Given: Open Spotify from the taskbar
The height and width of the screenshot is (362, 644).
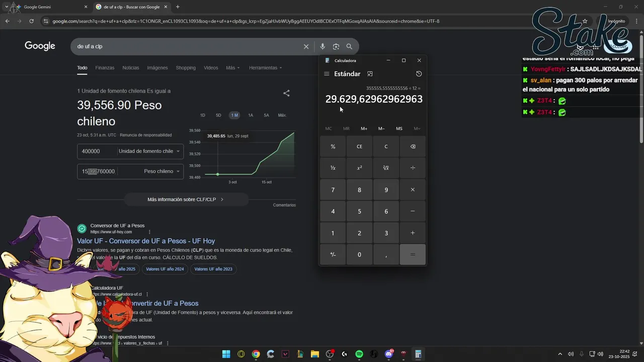Looking at the screenshot, I should pos(359,354).
